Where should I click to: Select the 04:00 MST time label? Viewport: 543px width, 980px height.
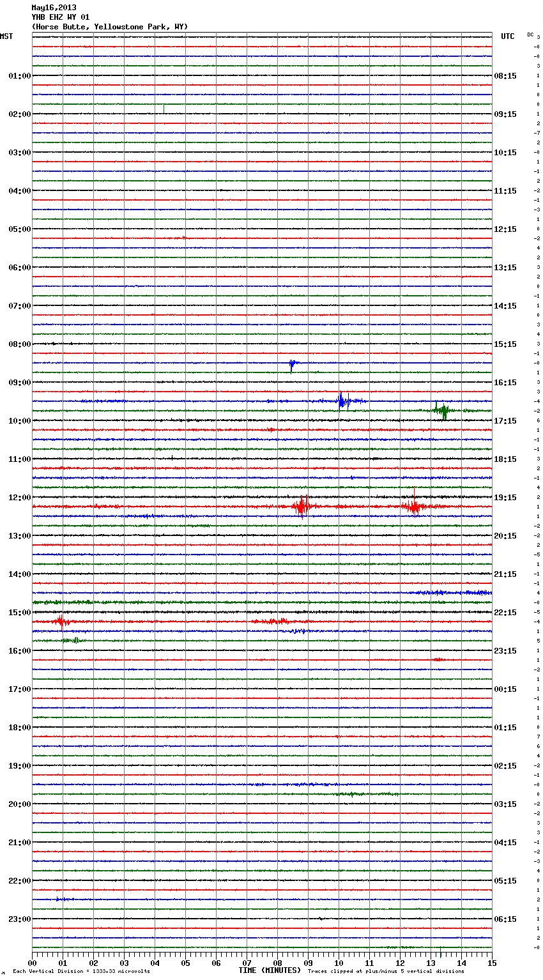(x=20, y=191)
